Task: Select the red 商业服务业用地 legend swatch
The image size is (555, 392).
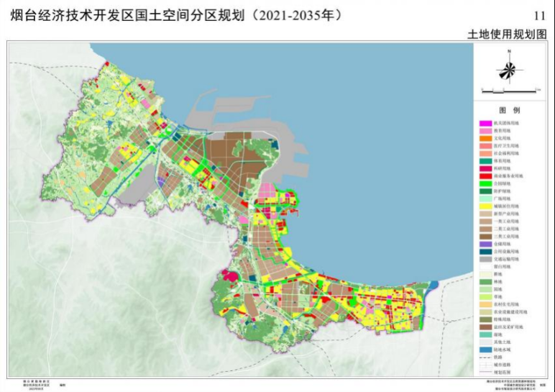Action: tap(485, 175)
